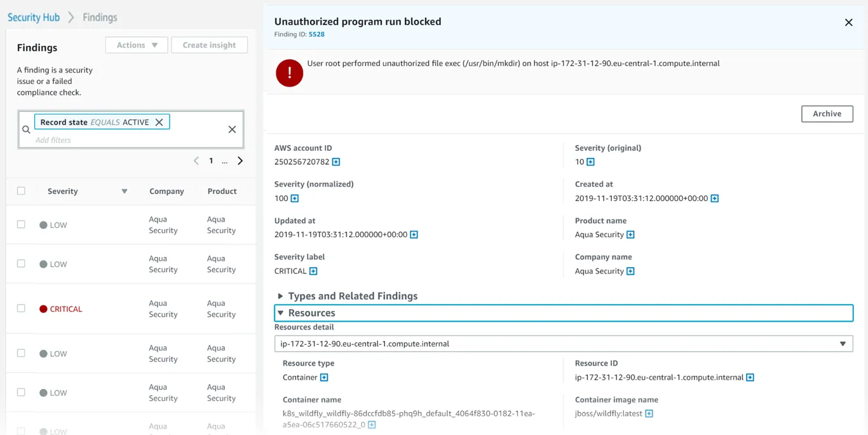Click the Severity label value CRITICAL in details
Screen dimensions: 868x435
point(290,271)
